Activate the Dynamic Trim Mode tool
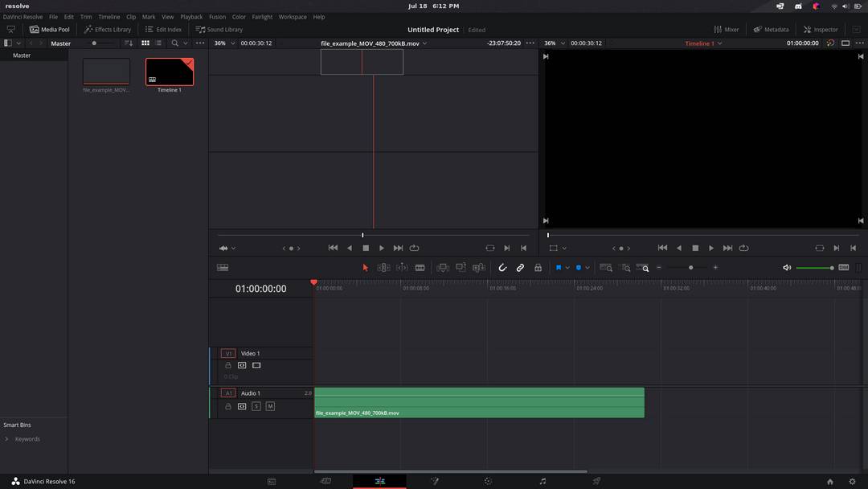The height and width of the screenshot is (489, 868). pos(402,268)
